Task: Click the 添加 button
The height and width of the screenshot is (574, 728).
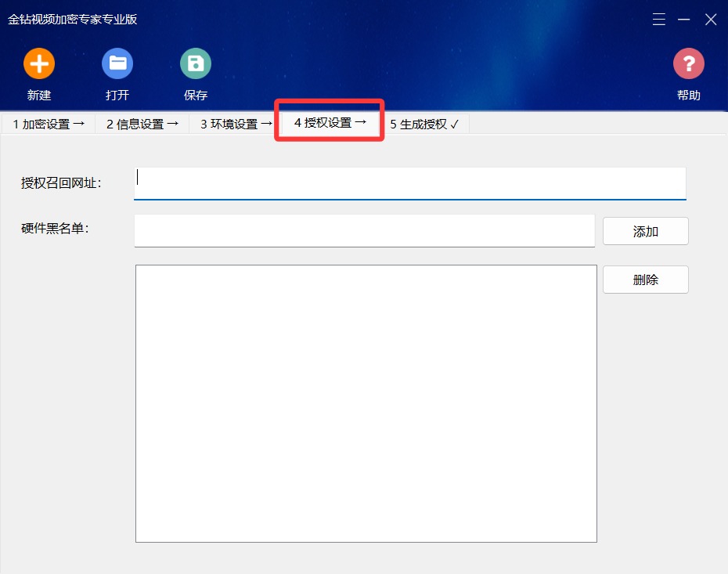Action: tap(645, 231)
